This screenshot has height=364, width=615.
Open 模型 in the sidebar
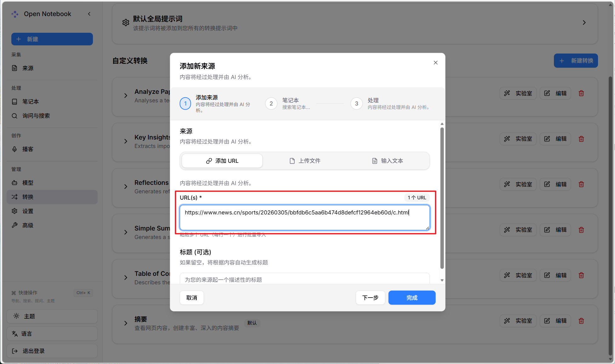pyautogui.click(x=28, y=183)
